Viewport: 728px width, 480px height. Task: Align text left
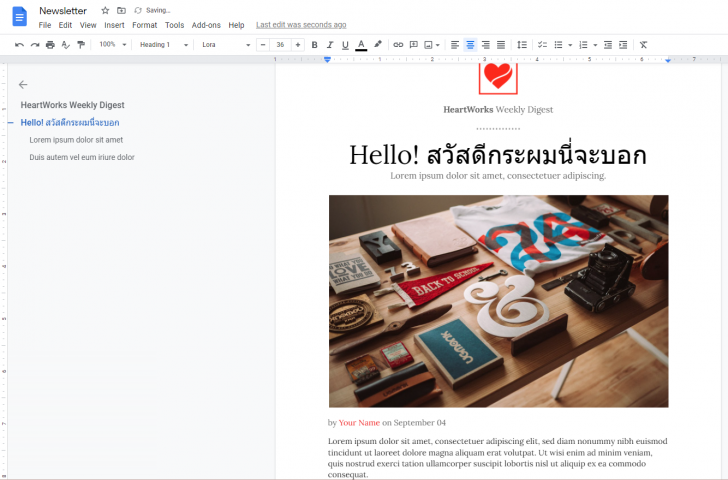(455, 45)
